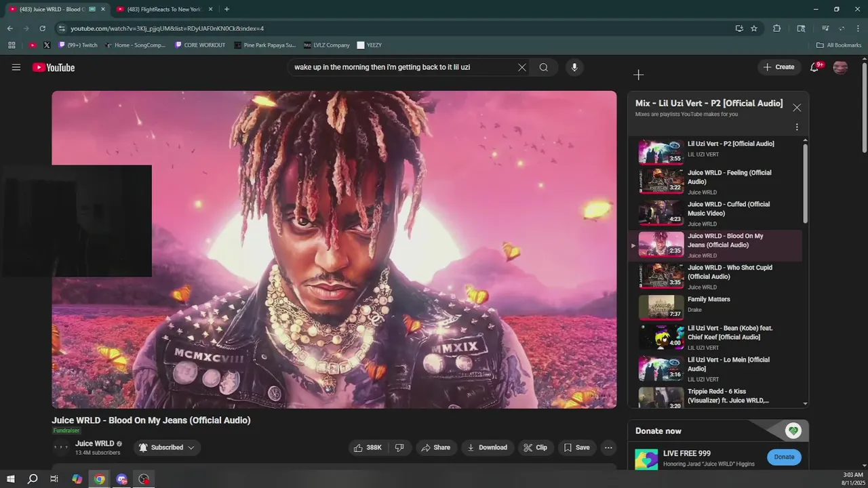
Task: Share the video
Action: coord(435,447)
